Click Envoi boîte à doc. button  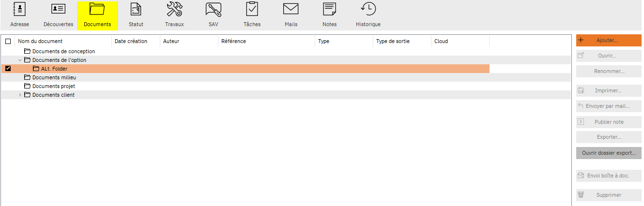pos(609,176)
